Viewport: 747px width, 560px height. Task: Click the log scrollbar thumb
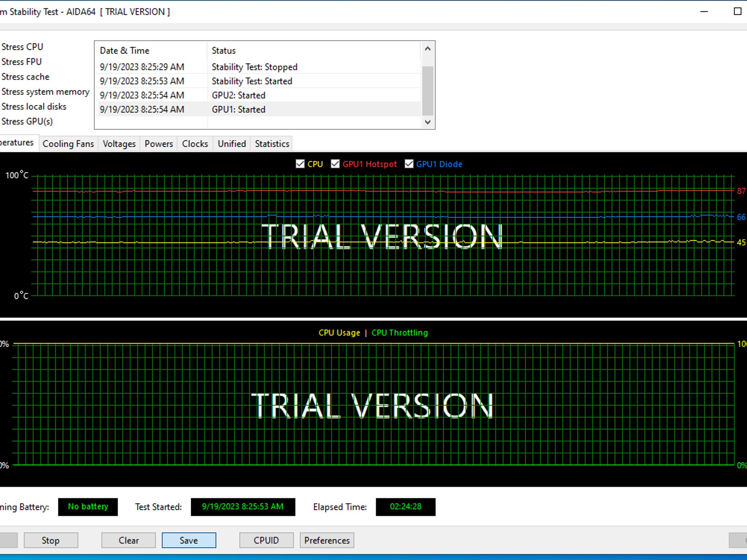(x=427, y=90)
